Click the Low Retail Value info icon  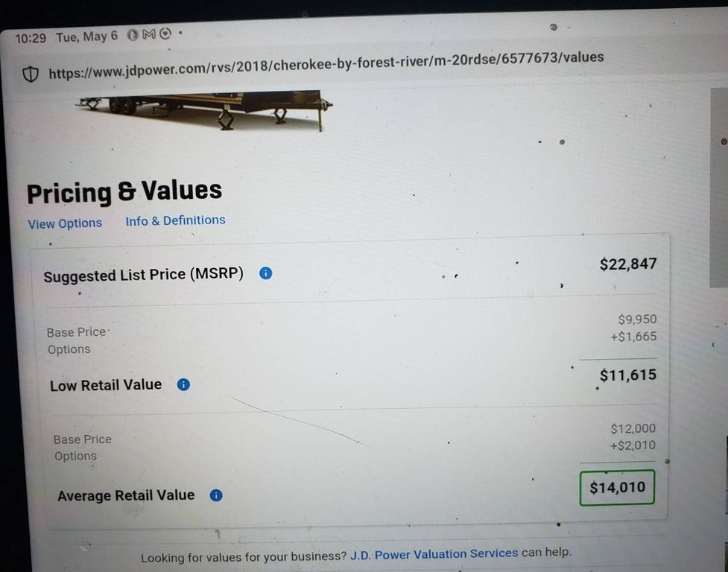(183, 384)
